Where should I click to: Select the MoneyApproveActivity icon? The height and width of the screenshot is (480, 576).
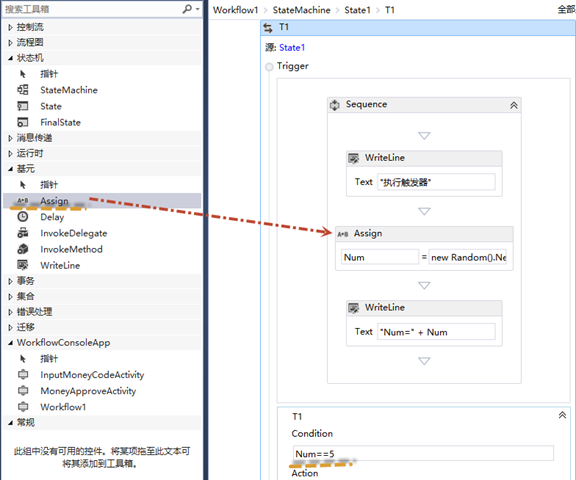(23, 390)
